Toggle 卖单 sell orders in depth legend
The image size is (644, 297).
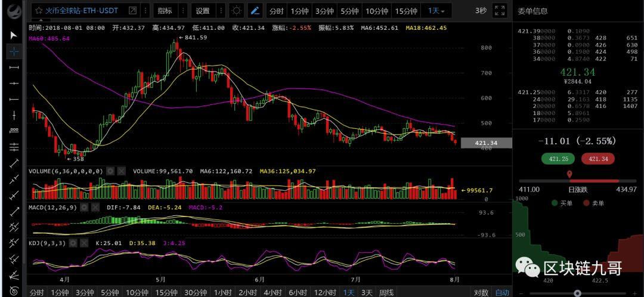click(x=593, y=203)
